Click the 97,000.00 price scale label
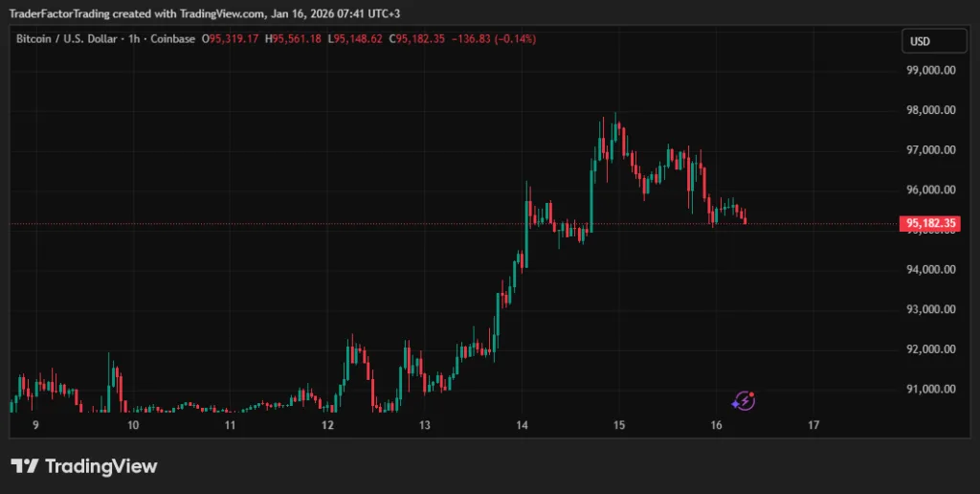Screen dimensions: 980x494 930,150
